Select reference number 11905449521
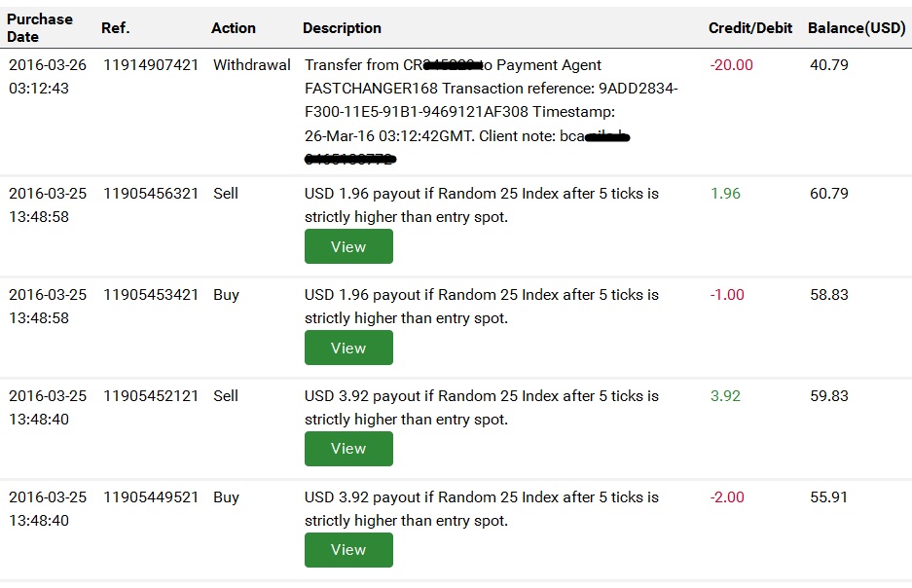The height and width of the screenshot is (588, 912). coord(151,497)
